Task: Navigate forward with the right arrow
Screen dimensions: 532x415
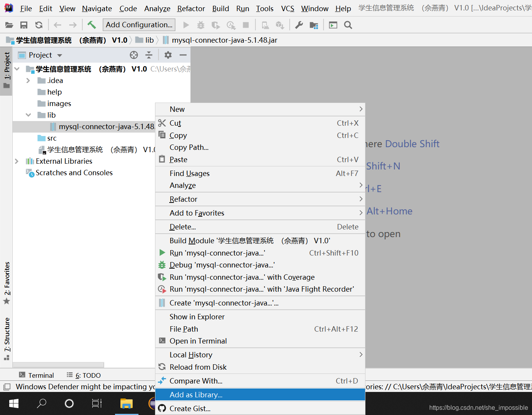Action: (73, 25)
